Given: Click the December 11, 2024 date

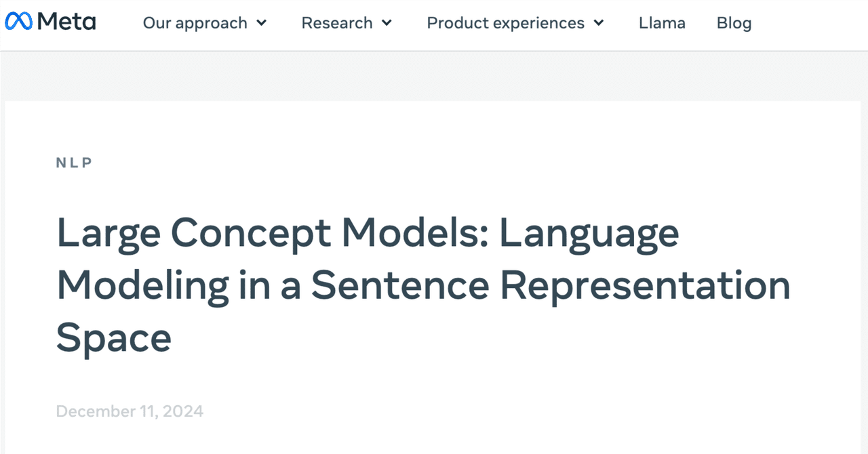Looking at the screenshot, I should pos(130,411).
